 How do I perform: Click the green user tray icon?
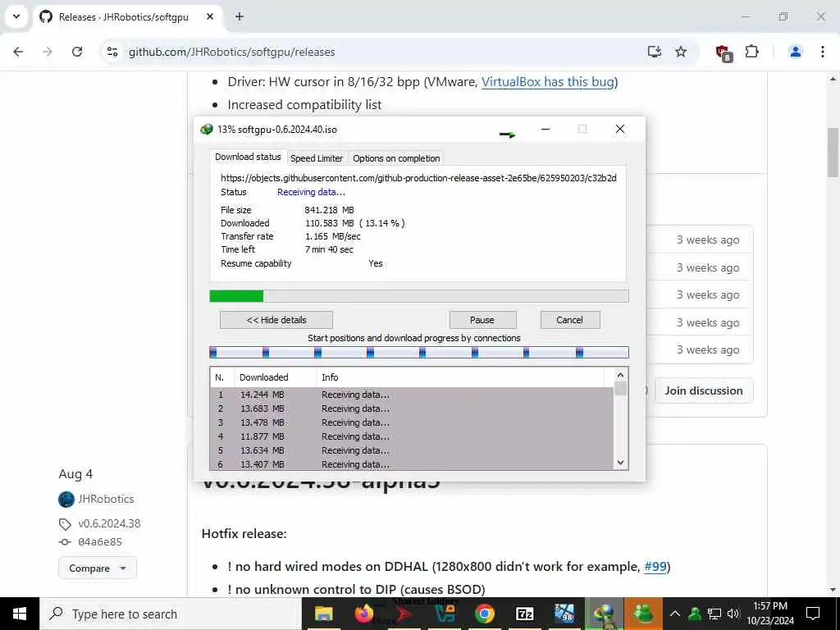(694, 614)
